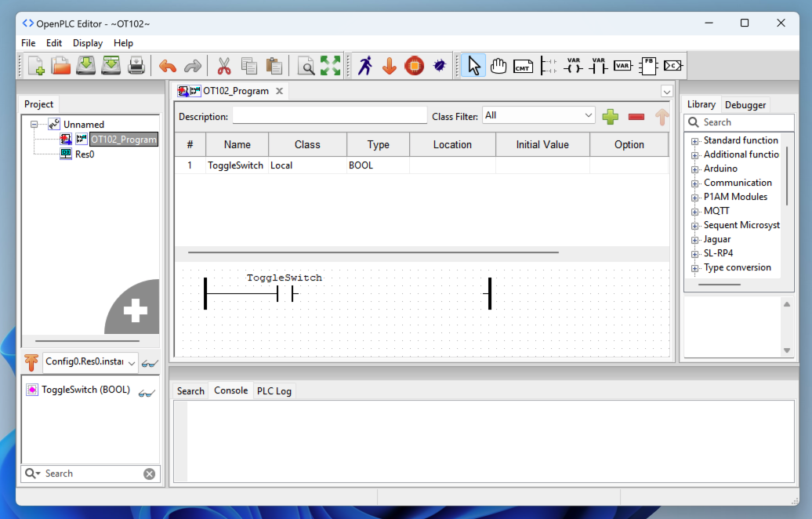Click parent instance orange up arrow

click(x=31, y=362)
